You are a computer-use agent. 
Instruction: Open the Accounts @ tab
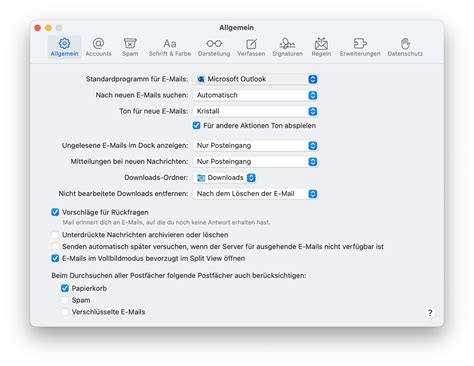pyautogui.click(x=98, y=47)
